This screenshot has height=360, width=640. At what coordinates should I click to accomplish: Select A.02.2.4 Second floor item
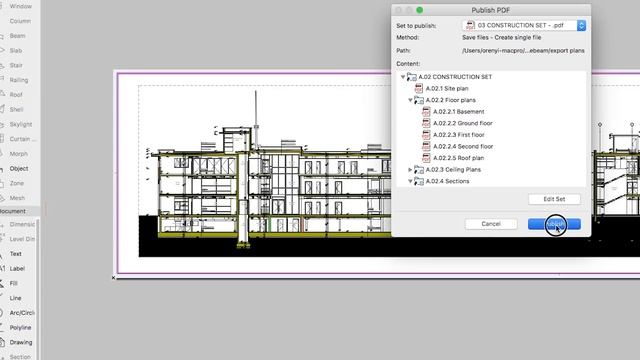[x=463, y=146]
